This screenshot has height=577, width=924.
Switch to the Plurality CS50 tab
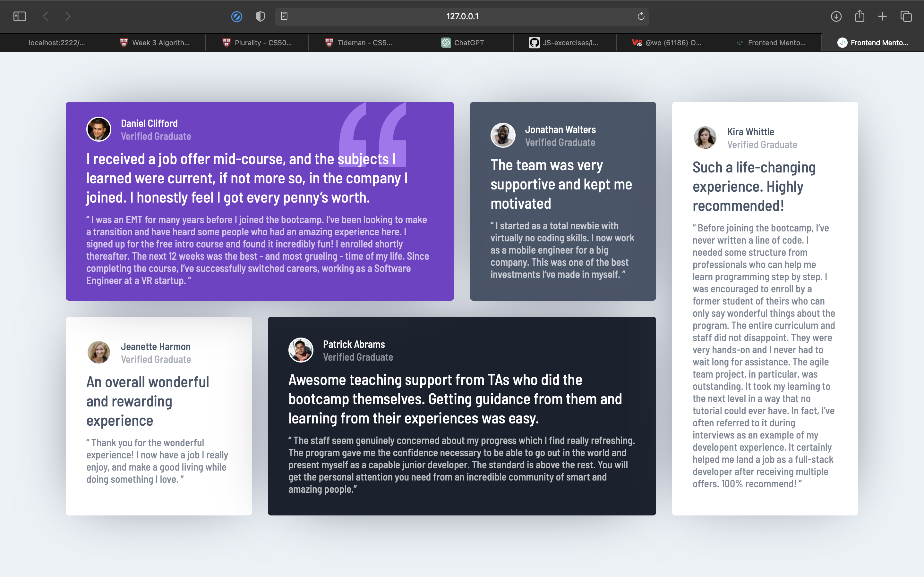coord(257,43)
